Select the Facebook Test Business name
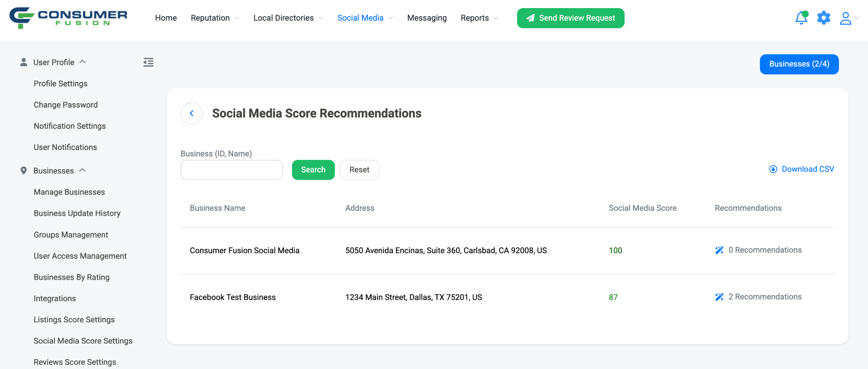 pos(233,297)
